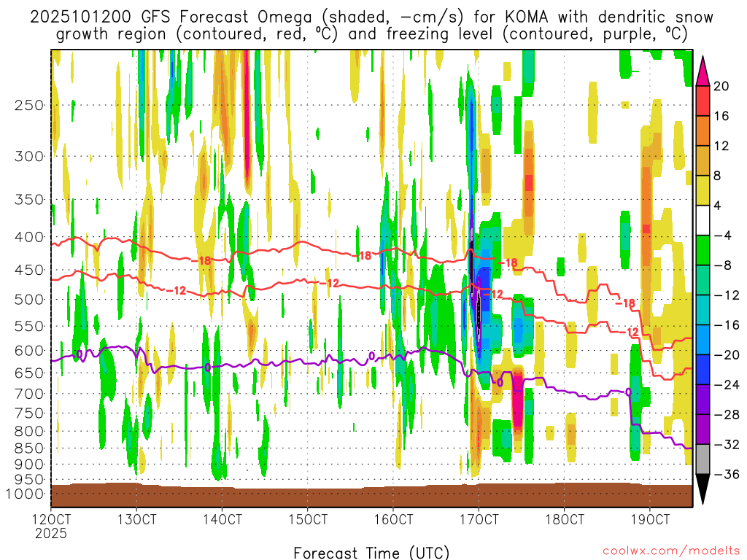Screen dimensions: 747x560
Task: Click the 12OCT time axis label
Action: [51, 520]
